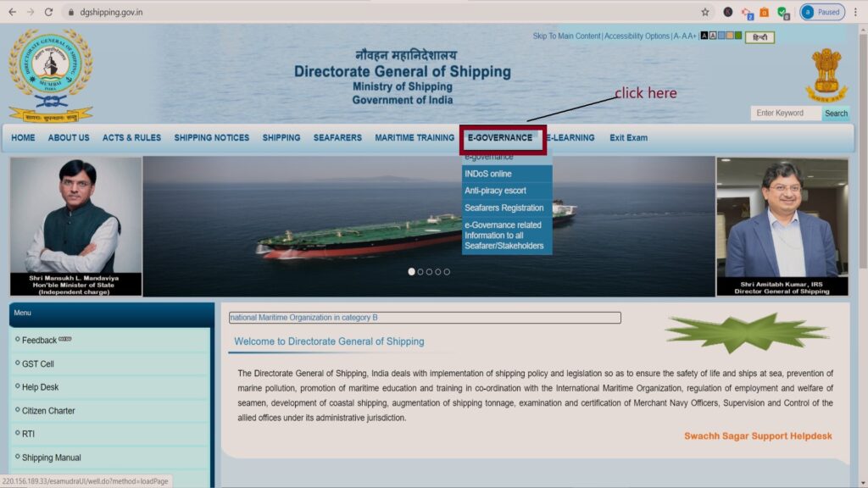Open the SEAFARERS menu
The height and width of the screenshot is (488, 868).
point(337,138)
